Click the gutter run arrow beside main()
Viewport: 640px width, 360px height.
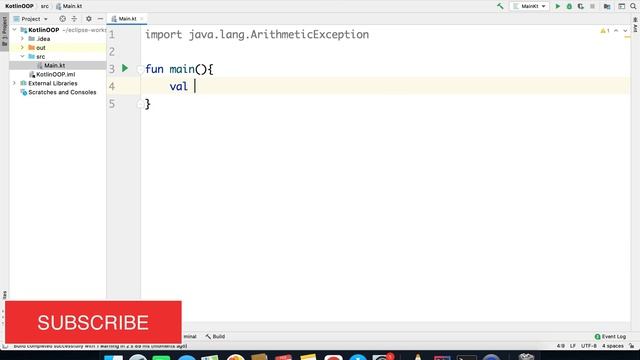[x=125, y=69]
